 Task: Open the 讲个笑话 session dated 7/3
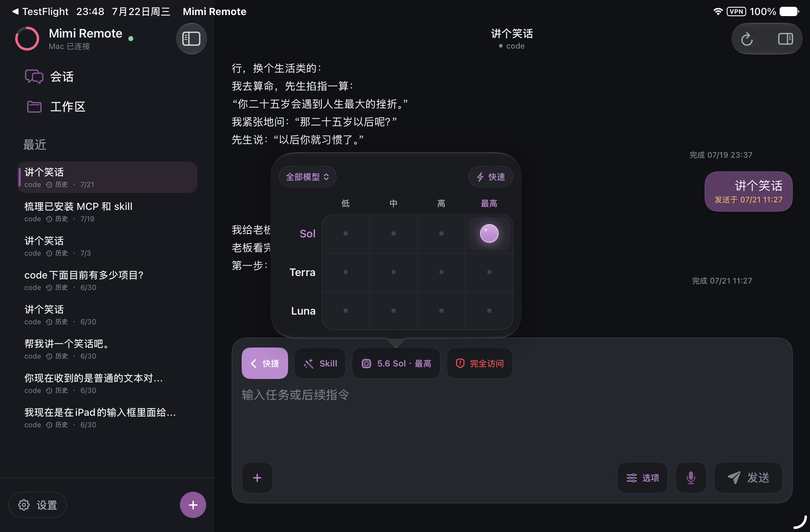tap(108, 246)
